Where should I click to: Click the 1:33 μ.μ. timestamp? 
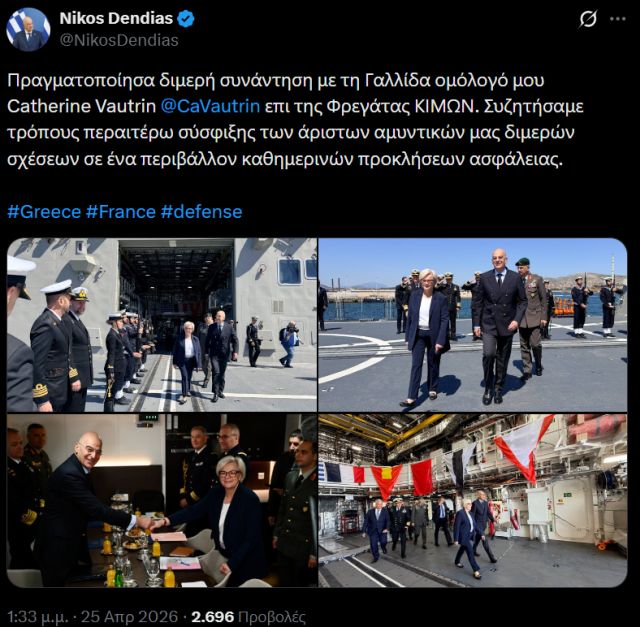[x=37, y=617]
